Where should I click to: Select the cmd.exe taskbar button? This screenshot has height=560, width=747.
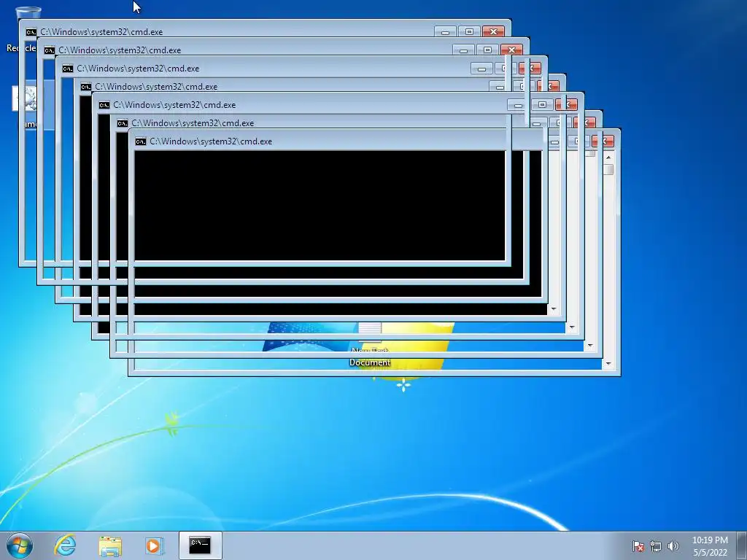tap(200, 545)
